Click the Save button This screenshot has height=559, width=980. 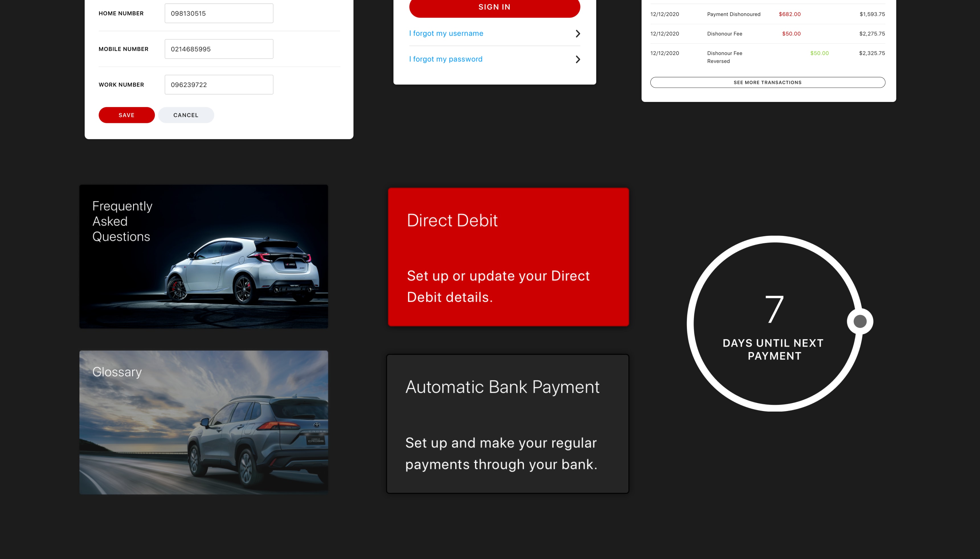(x=126, y=115)
